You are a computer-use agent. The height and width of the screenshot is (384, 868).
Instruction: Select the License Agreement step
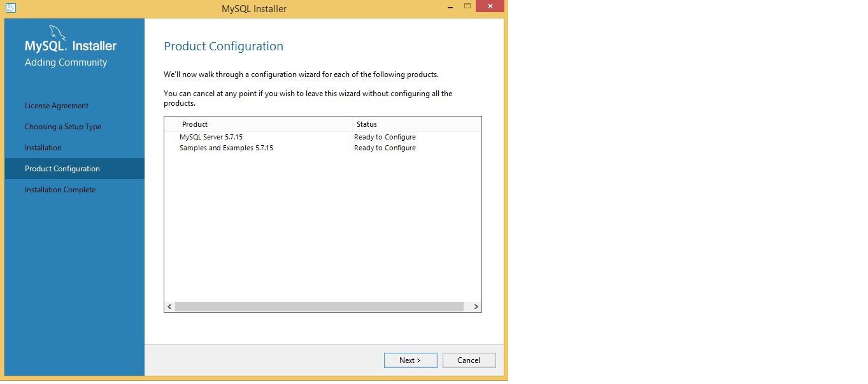57,106
